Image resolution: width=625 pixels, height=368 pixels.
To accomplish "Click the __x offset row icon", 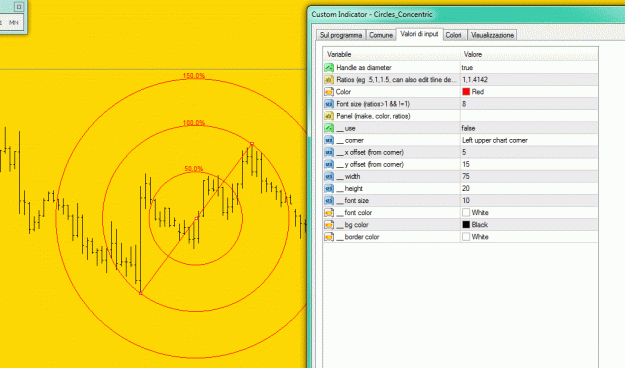I will (329, 152).
